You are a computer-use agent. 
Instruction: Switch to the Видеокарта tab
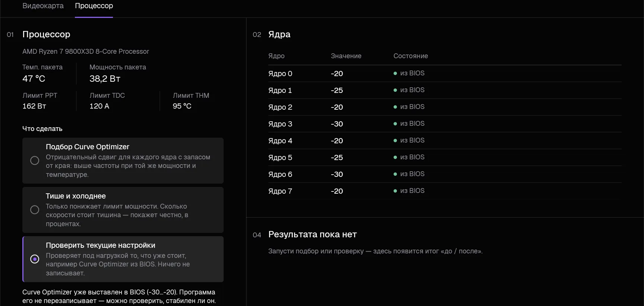tap(43, 6)
